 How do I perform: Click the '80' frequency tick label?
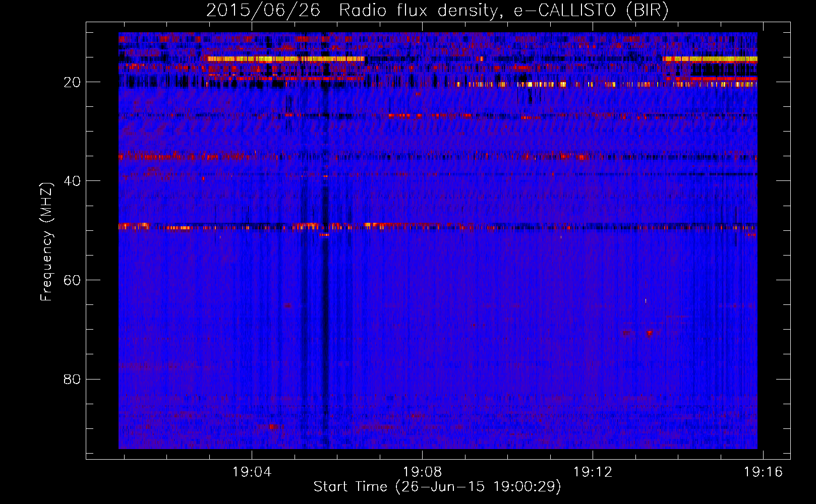(72, 379)
